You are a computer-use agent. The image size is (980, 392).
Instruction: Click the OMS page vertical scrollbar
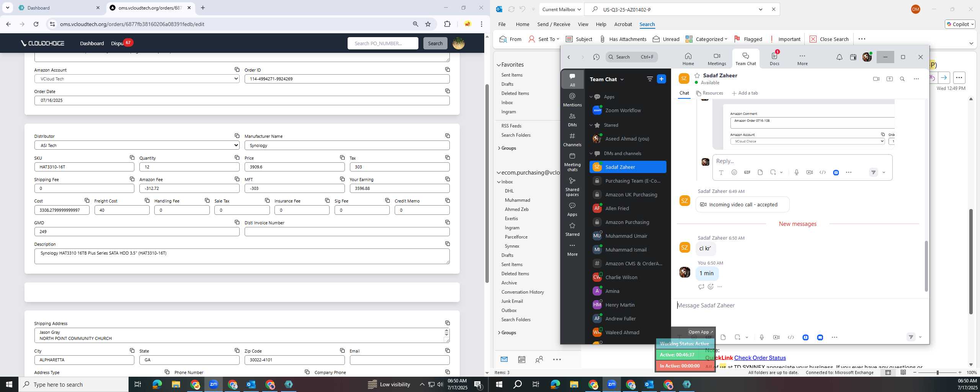coord(487,184)
